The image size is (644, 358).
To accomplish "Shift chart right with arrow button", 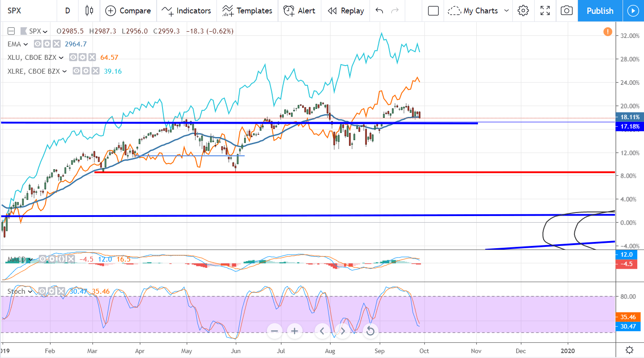I will (x=343, y=331).
